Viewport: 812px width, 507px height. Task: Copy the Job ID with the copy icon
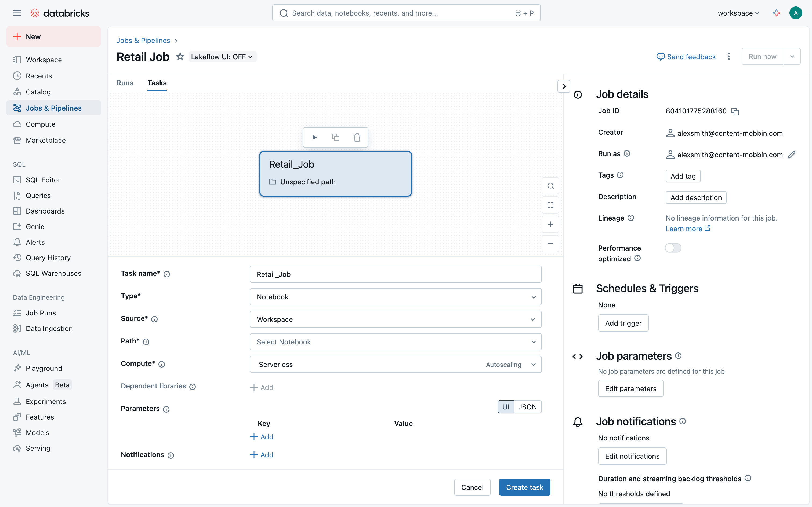(735, 111)
